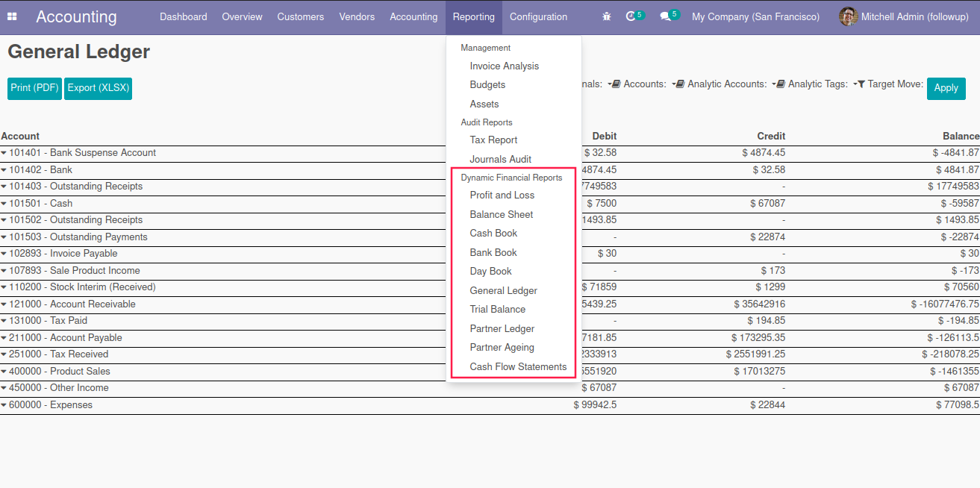Open the apps grid home menu icon
The width and height of the screenshot is (980, 488).
12,16
